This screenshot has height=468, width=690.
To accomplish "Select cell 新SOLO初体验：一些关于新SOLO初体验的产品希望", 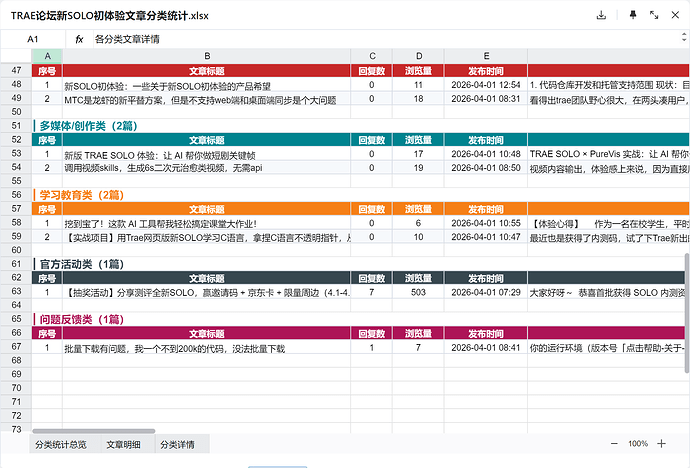I will coord(207,85).
